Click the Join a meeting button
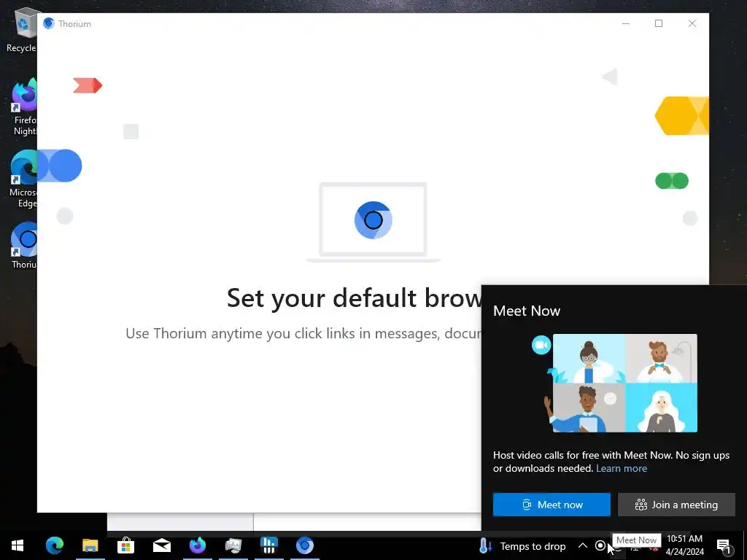 coord(676,505)
